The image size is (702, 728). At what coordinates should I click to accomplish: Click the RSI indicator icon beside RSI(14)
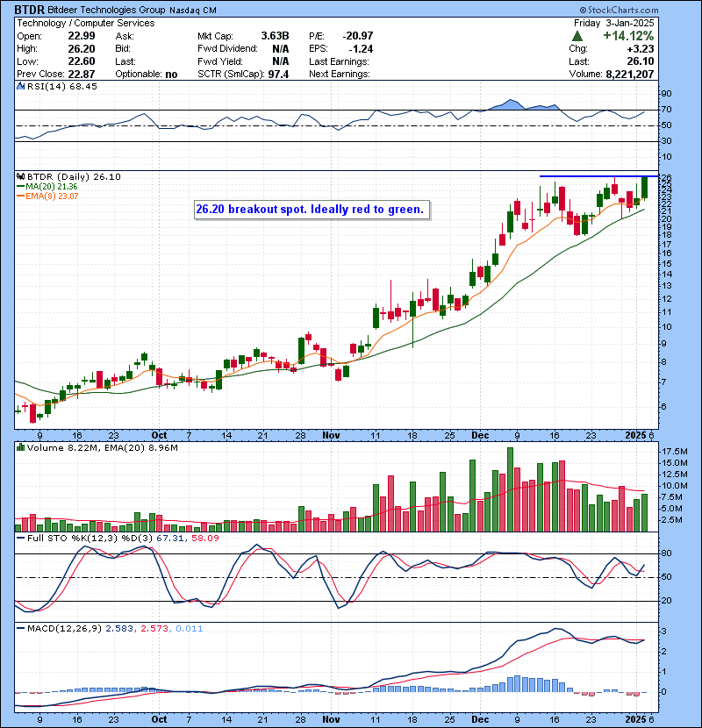point(20,86)
